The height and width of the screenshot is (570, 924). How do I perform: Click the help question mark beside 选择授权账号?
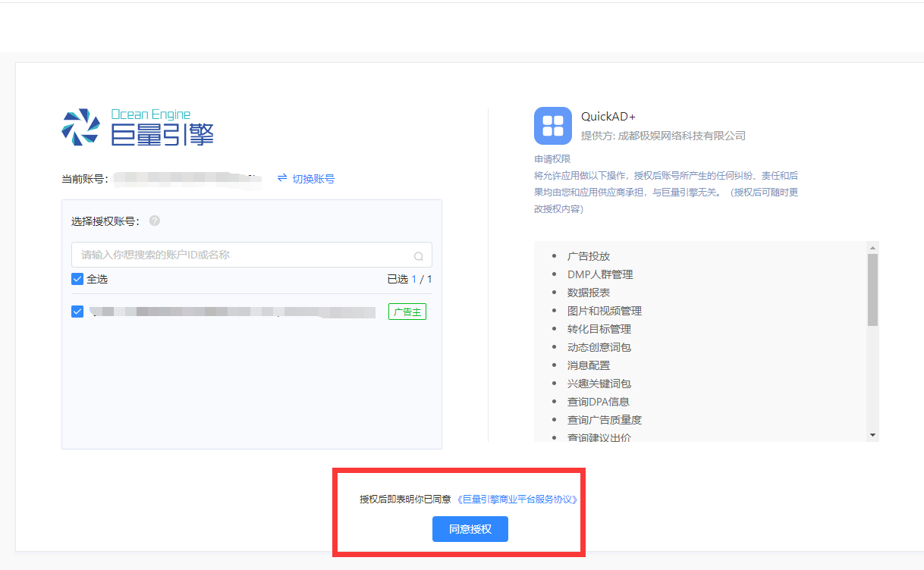(x=155, y=221)
